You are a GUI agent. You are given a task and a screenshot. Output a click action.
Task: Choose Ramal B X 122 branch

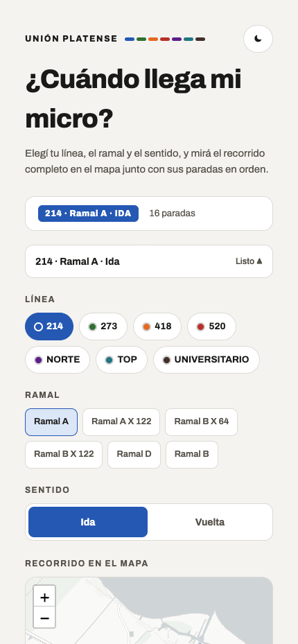(64, 455)
